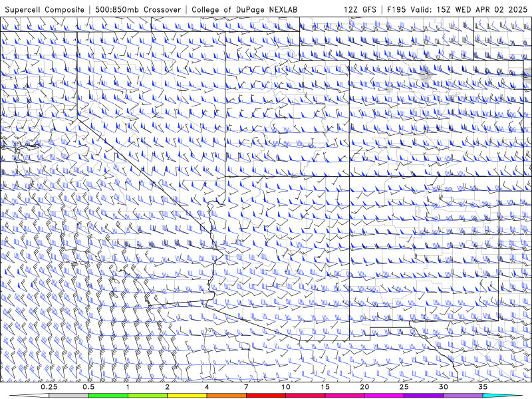Click the '500:850mb Crossover' header label
Viewport: 532px width, 399px height.
[x=138, y=10]
